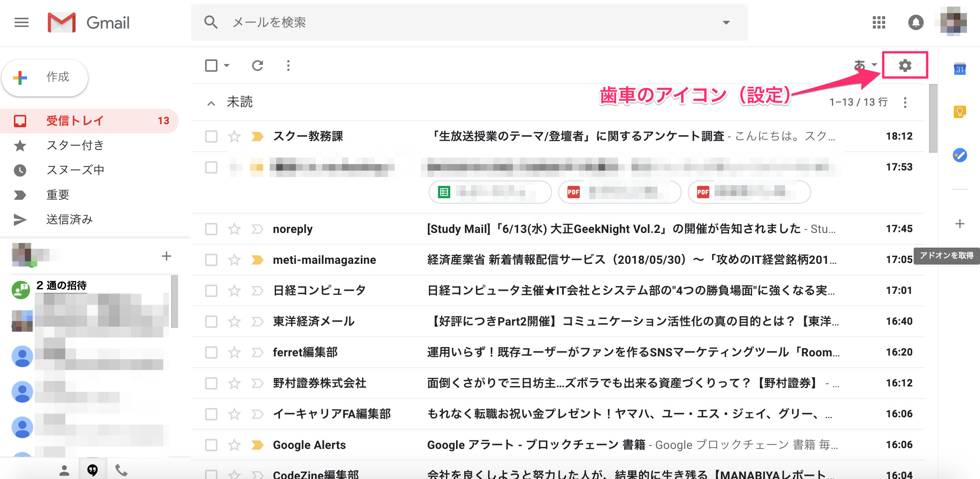Select the Google Alerts email checkbox
The image size is (980, 479).
211,445
